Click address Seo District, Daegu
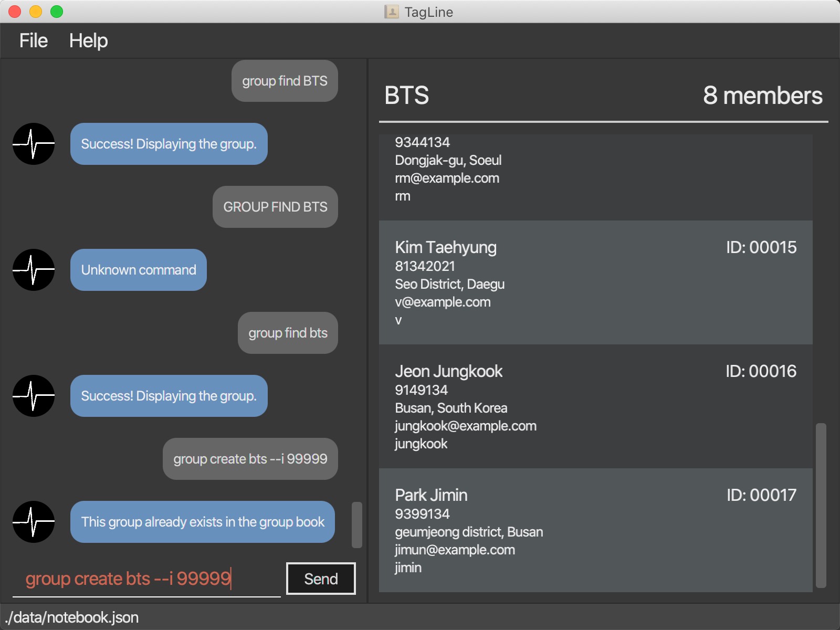This screenshot has width=840, height=630. (x=449, y=285)
